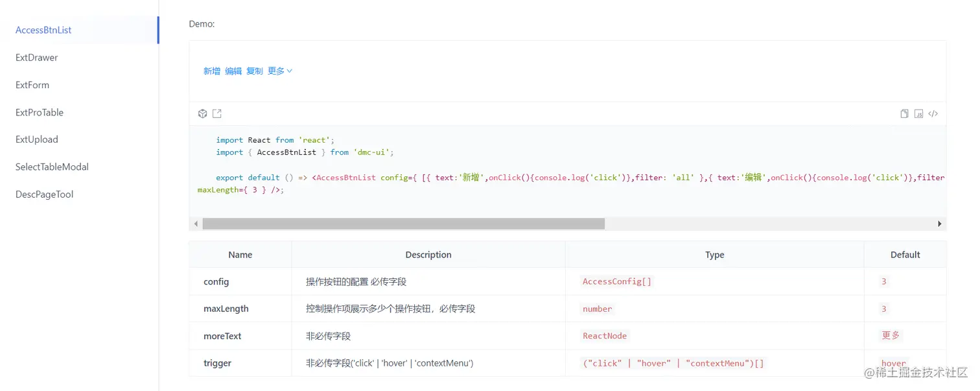This screenshot has width=980, height=391.
Task: Click the 编辑 action link
Action: 233,71
